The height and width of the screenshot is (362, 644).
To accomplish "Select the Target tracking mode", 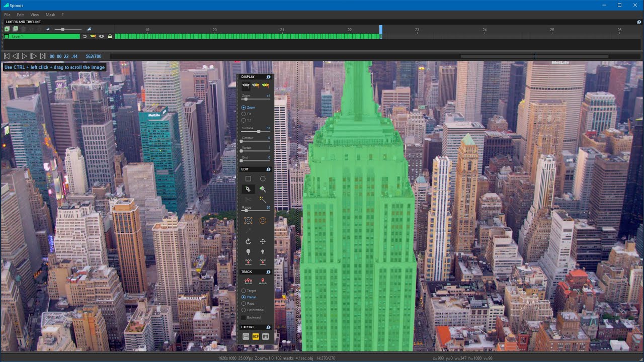I will 249,291.
